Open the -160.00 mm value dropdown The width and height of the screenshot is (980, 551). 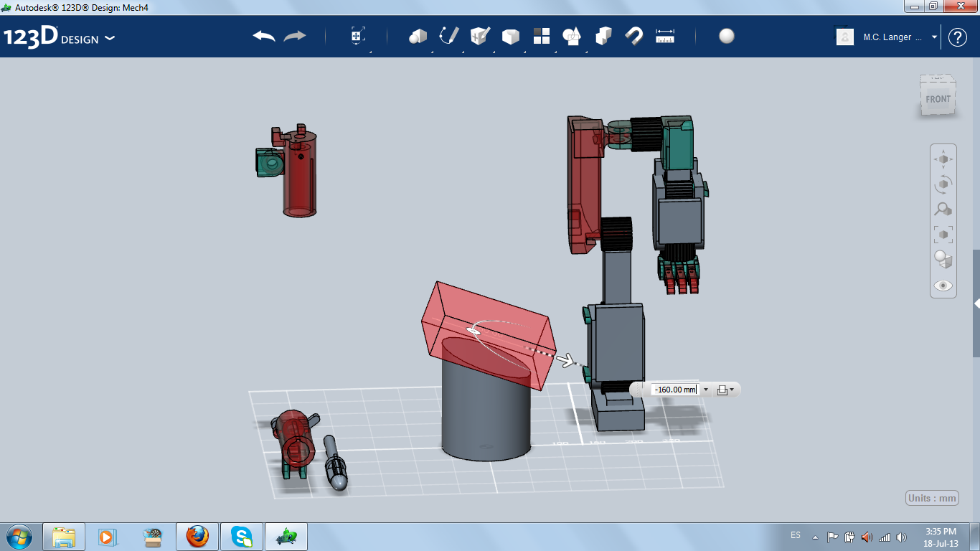(705, 390)
